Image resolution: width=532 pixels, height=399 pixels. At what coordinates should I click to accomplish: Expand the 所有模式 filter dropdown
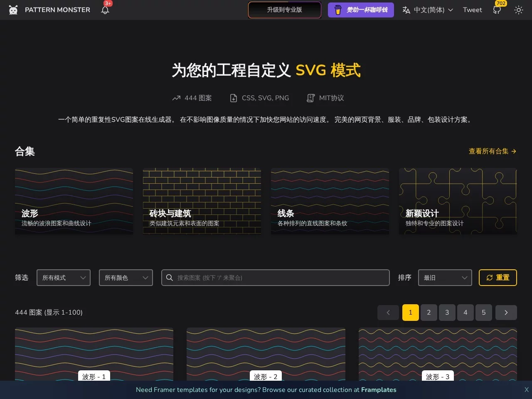[64, 278]
